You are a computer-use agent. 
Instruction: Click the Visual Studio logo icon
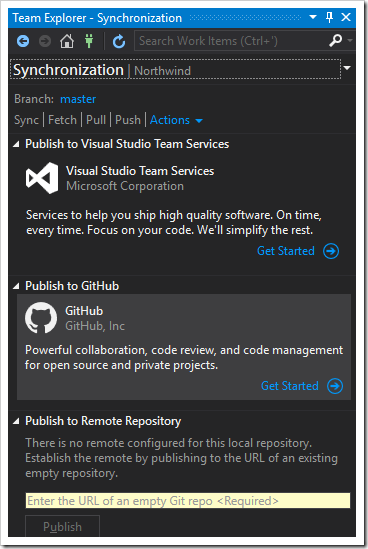pyautogui.click(x=42, y=178)
